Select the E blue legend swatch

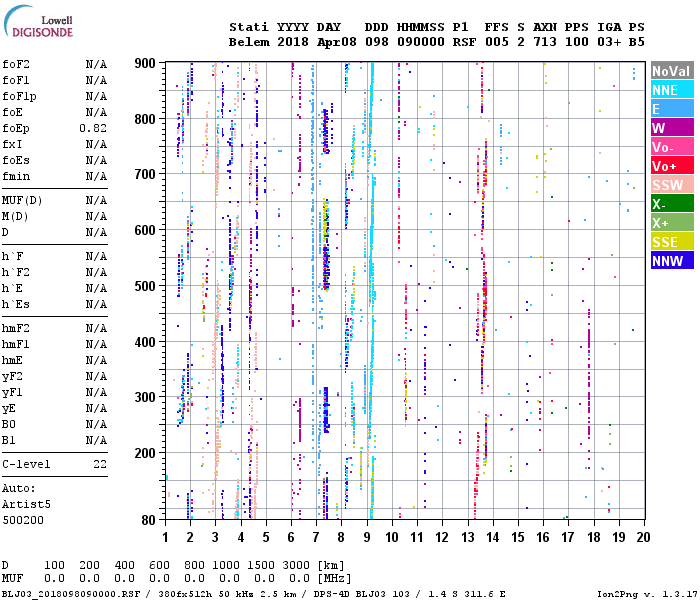(672, 109)
